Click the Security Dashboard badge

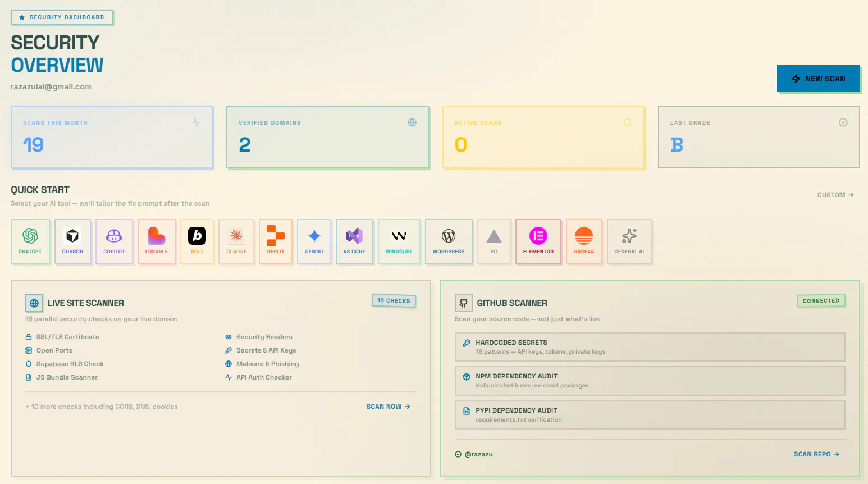pyautogui.click(x=62, y=17)
